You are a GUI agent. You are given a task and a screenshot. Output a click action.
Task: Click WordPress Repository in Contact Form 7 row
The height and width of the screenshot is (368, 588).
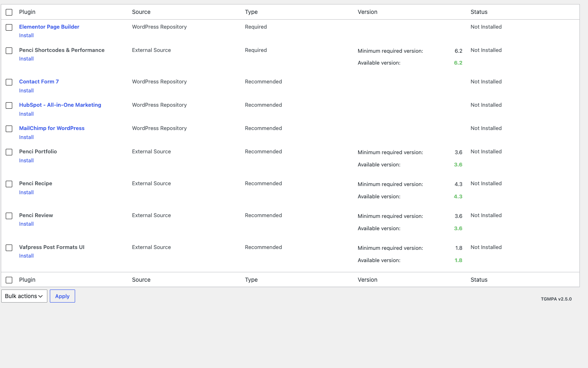pyautogui.click(x=159, y=81)
